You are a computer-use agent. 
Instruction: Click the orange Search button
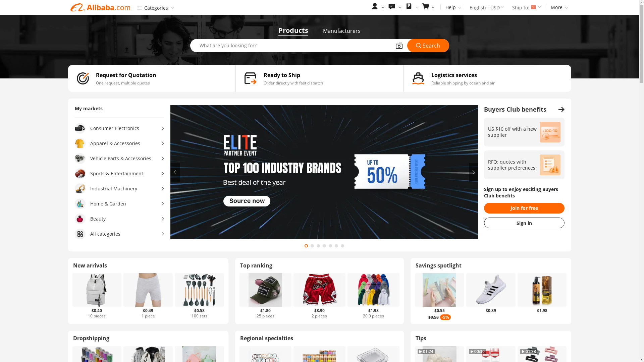[x=428, y=46]
